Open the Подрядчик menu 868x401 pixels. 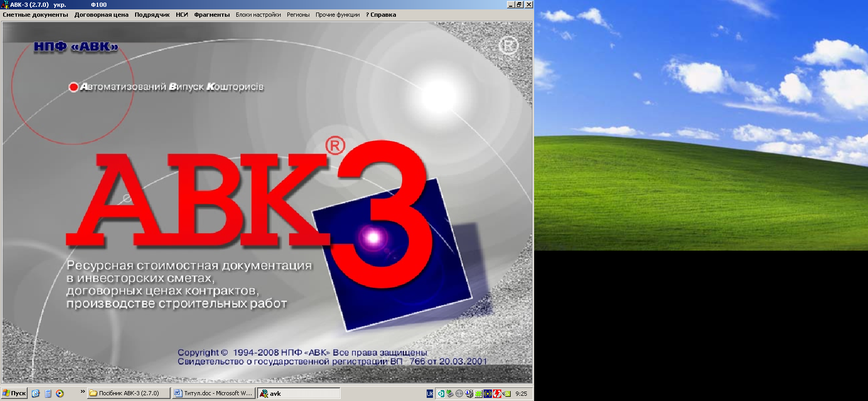(x=152, y=15)
